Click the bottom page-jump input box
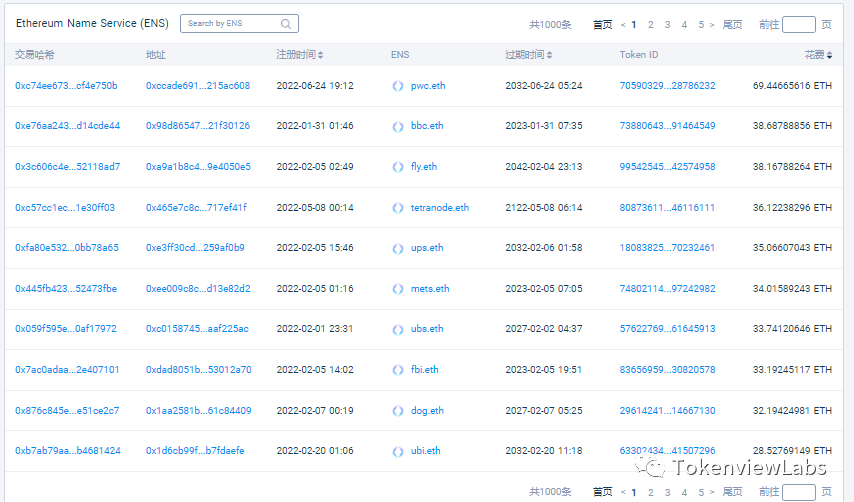The width and height of the screenshot is (854, 502). coord(798,492)
